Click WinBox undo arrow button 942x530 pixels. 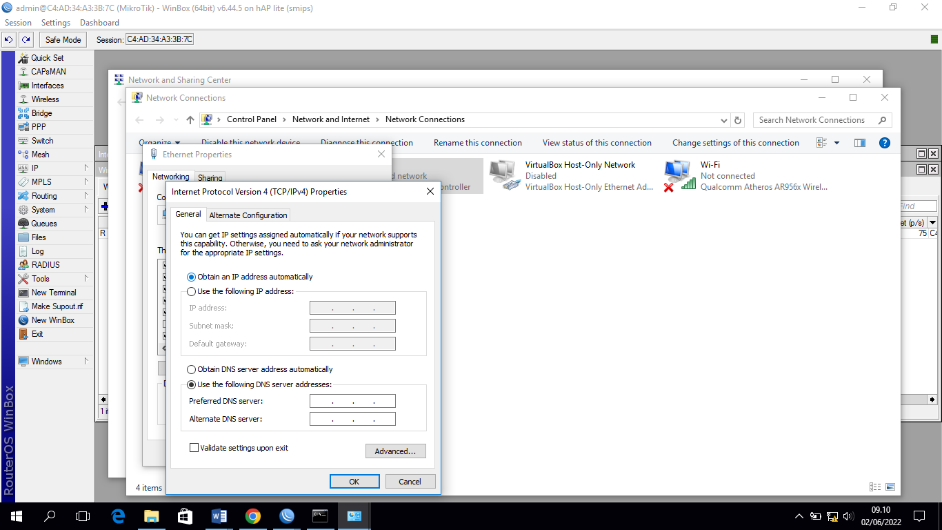tap(9, 40)
